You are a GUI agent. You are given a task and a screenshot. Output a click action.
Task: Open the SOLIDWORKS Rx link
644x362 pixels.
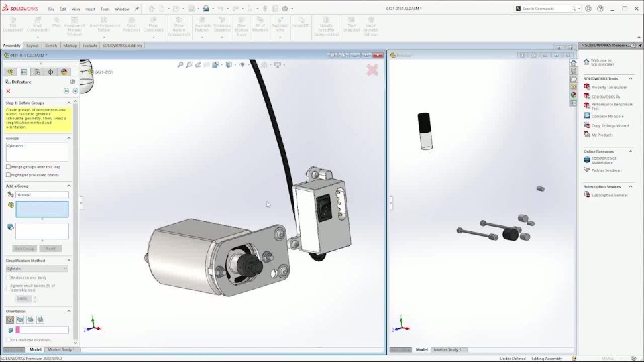click(x=605, y=97)
